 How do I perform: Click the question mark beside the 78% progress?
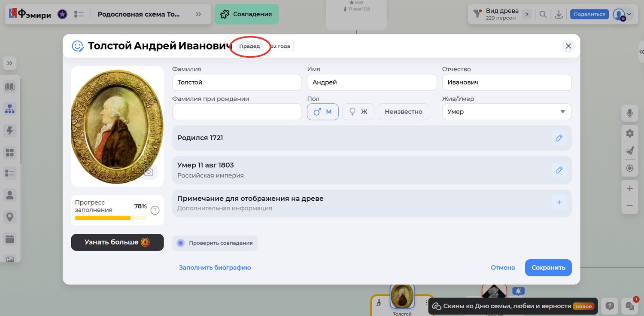(x=155, y=210)
